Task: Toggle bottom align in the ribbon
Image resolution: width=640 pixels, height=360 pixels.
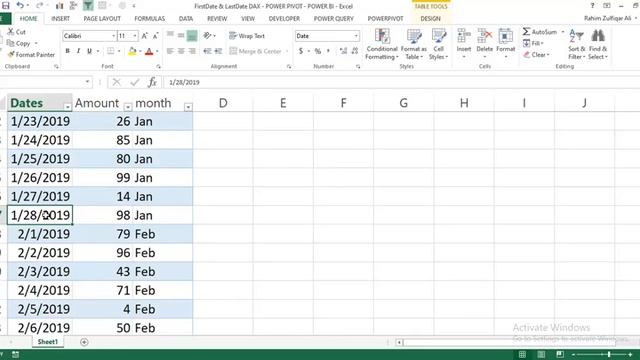Action: [x=192, y=36]
